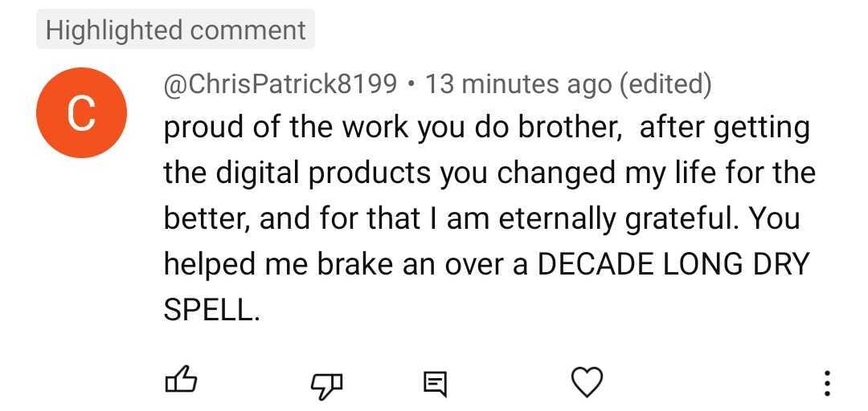
Task: Click the "13 minutes ago" timestamp
Action: [518, 83]
